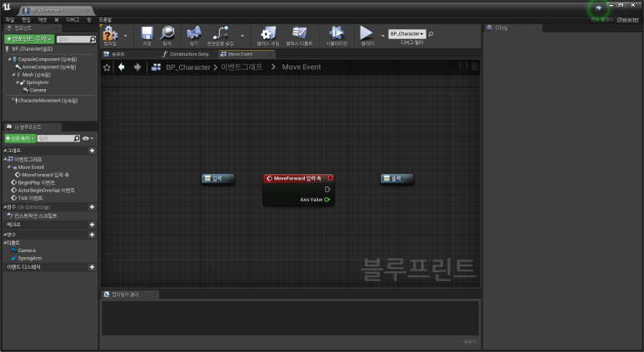Click the MoveForward node execution output pin
This screenshot has height=352, width=644.
[327, 189]
